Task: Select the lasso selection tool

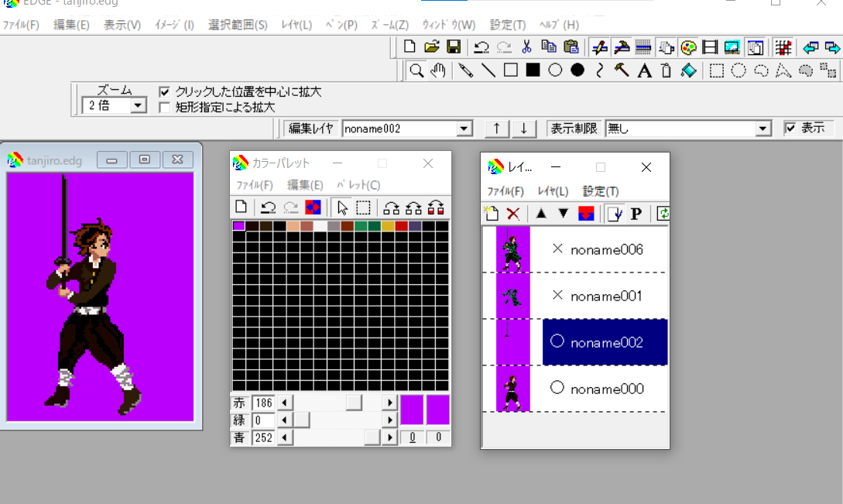Action: [x=761, y=70]
